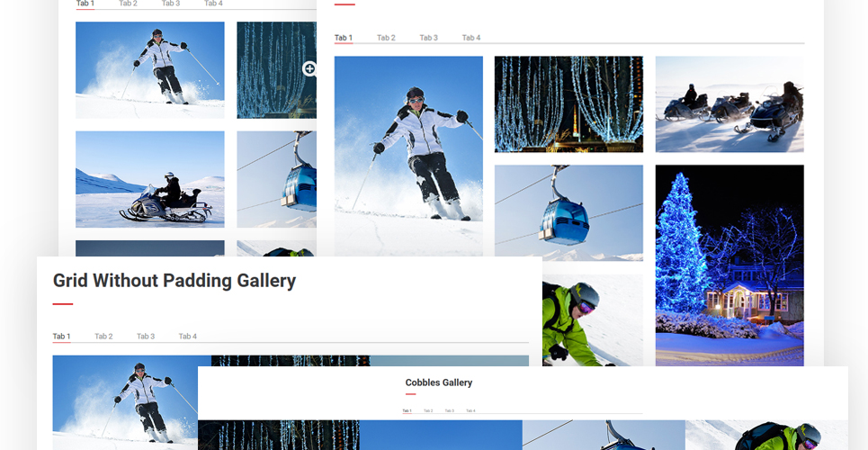This screenshot has width=868, height=450.
Task: Open Tab 3 under Grid Without Padding Gallery
Action: pos(146,336)
